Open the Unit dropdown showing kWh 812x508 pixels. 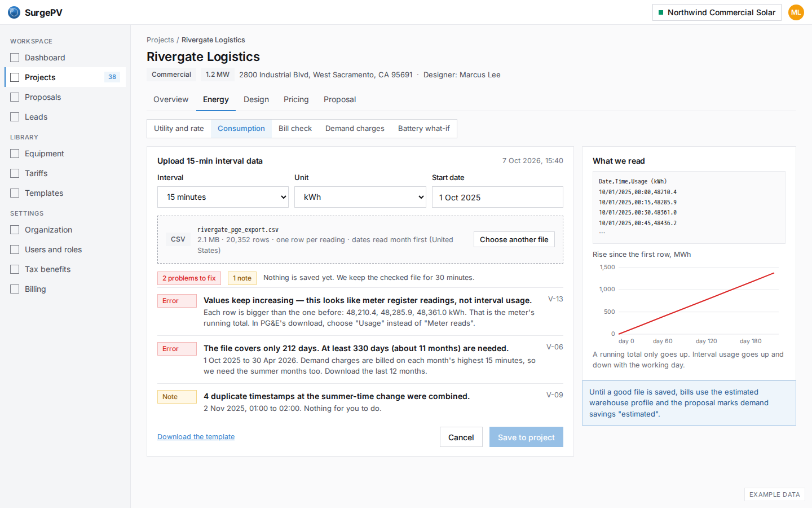[x=360, y=197]
